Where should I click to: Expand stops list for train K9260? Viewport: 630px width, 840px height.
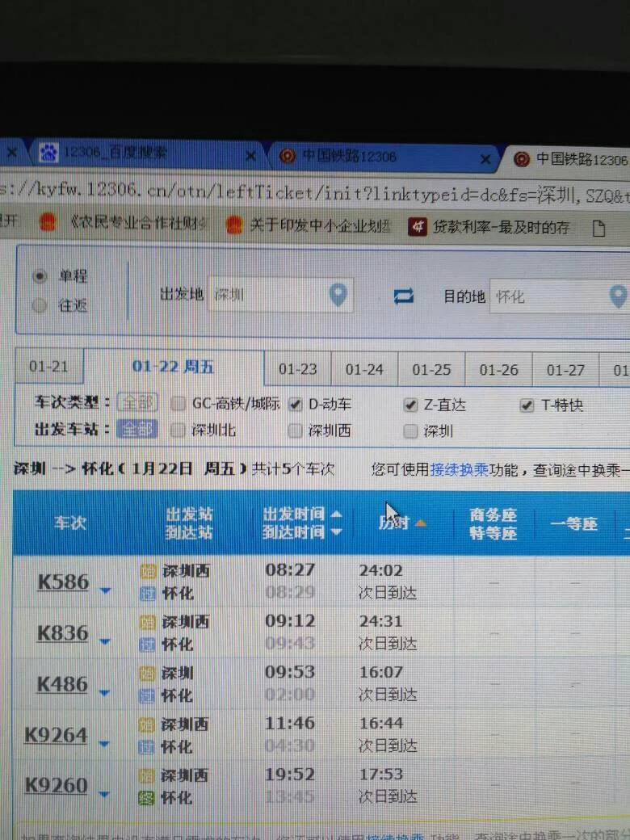(104, 795)
